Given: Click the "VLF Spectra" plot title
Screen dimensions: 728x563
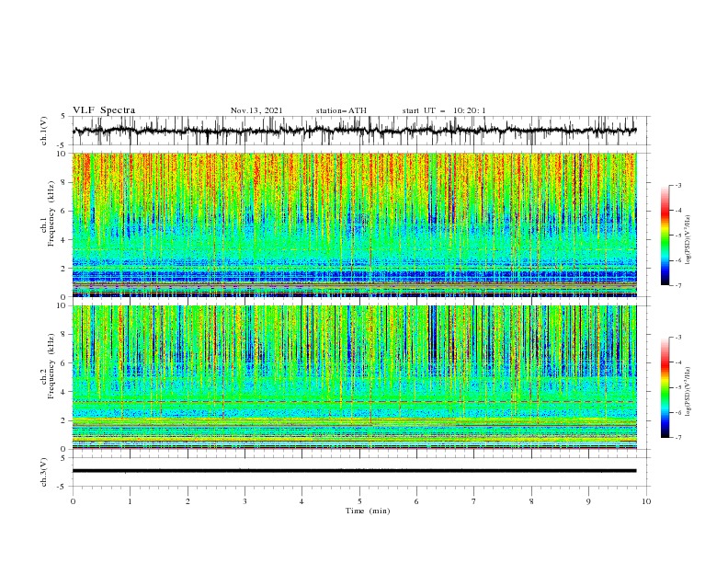Looking at the screenshot, I should point(104,110).
